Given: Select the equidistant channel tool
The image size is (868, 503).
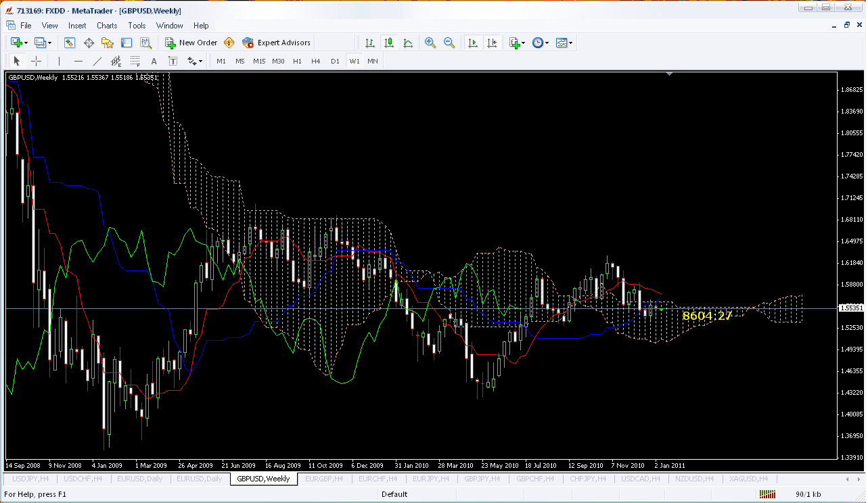Looking at the screenshot, I should 116,61.
